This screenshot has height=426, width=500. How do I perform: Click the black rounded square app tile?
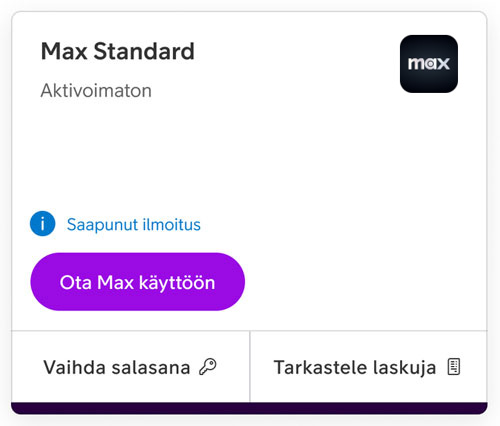[429, 64]
